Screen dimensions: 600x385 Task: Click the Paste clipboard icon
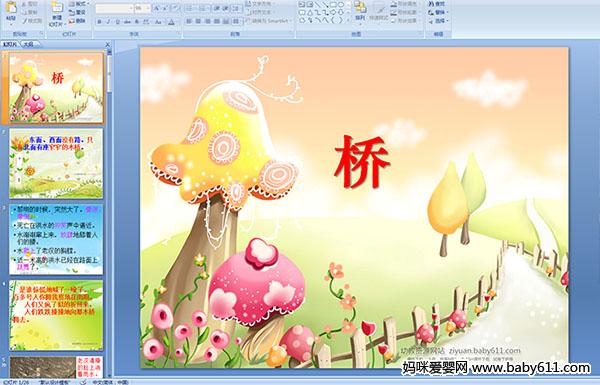point(11,8)
